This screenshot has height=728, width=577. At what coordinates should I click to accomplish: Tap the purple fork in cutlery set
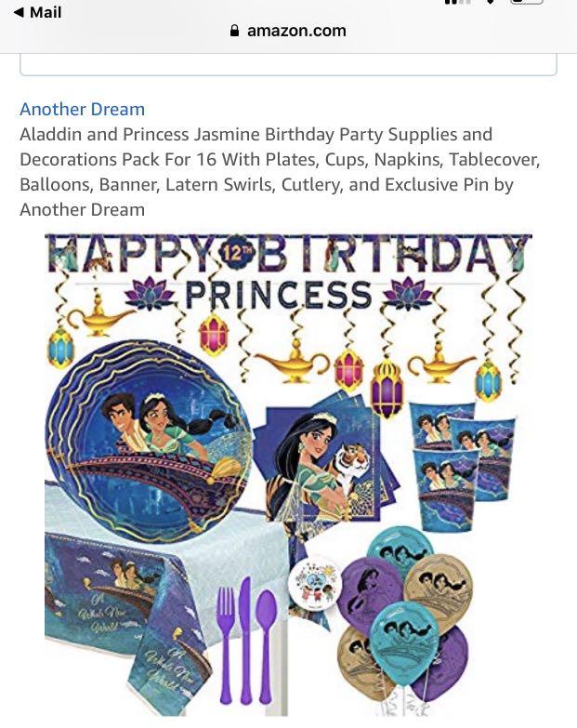[x=226, y=645]
